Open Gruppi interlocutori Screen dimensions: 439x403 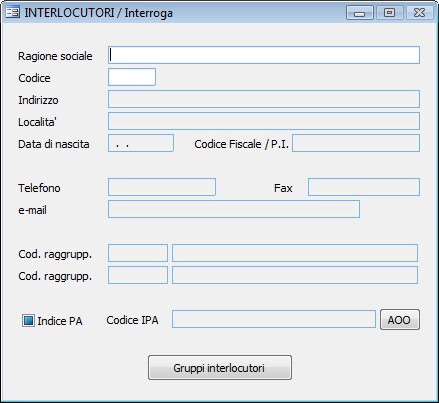[220, 367]
